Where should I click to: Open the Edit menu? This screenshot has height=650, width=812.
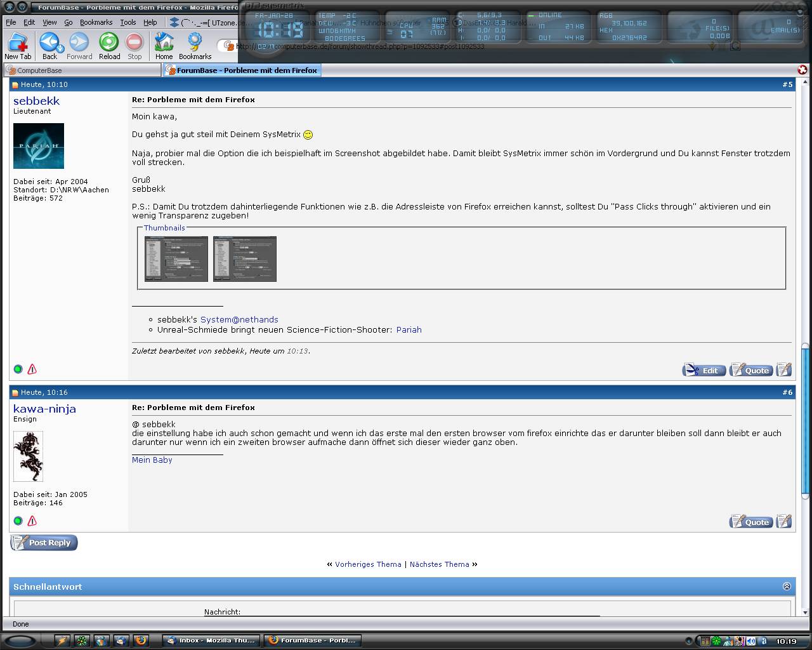29,22
